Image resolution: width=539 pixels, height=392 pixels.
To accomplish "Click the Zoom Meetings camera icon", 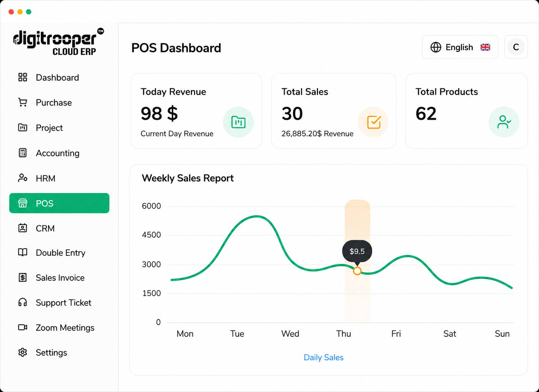I will point(23,327).
